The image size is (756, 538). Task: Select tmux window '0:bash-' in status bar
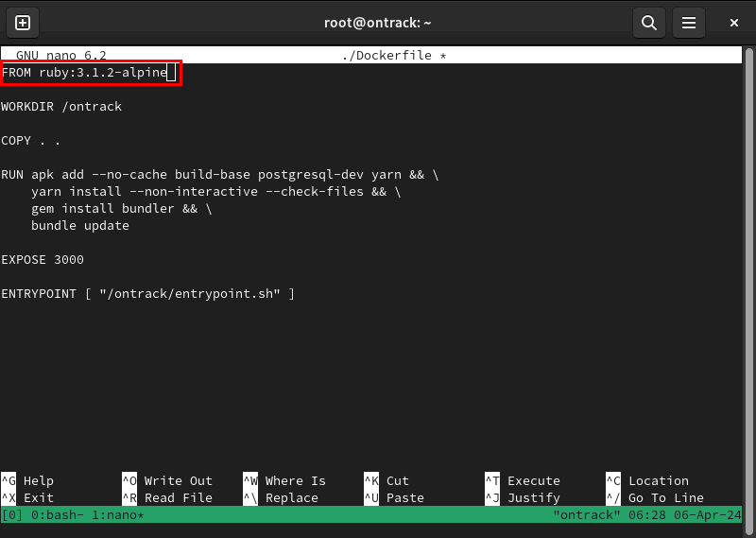pyautogui.click(x=58, y=515)
